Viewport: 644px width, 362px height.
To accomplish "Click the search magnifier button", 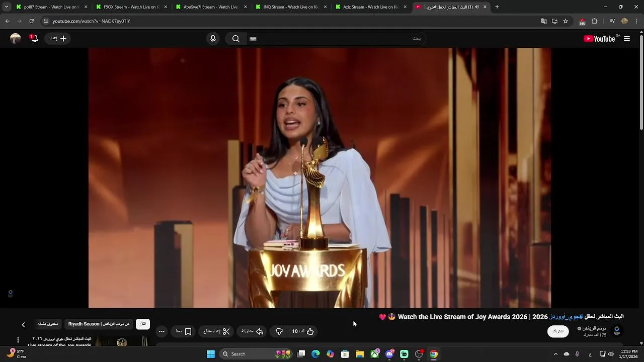I will pyautogui.click(x=235, y=39).
